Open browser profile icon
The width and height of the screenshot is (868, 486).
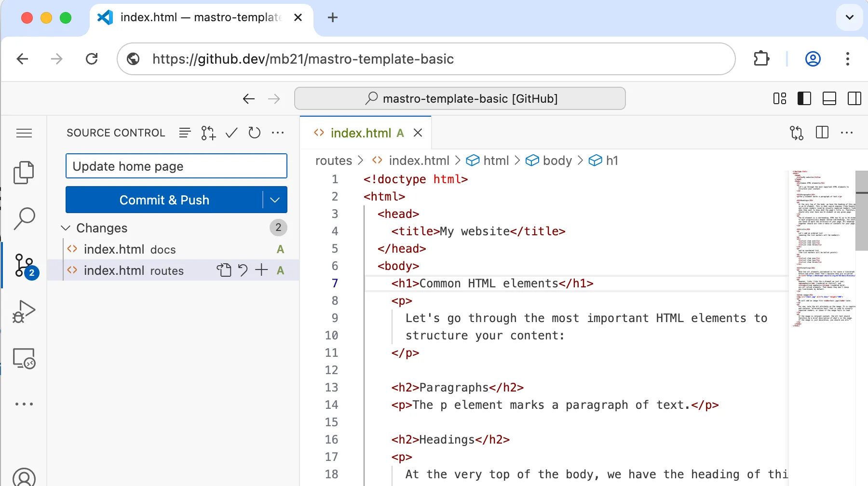coord(813,59)
